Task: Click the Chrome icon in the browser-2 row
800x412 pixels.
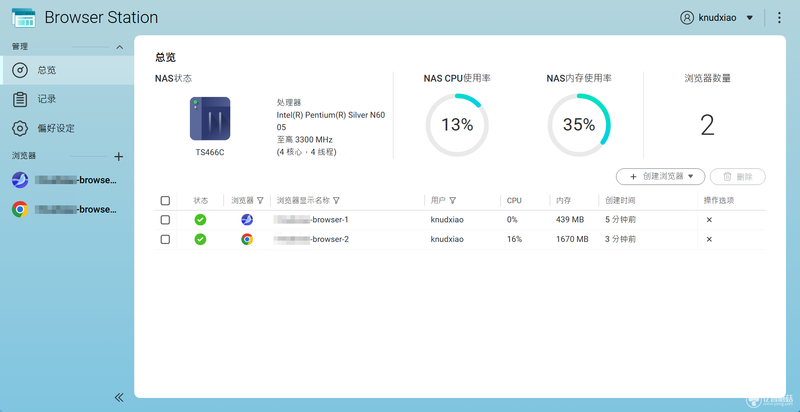Action: 247,239
